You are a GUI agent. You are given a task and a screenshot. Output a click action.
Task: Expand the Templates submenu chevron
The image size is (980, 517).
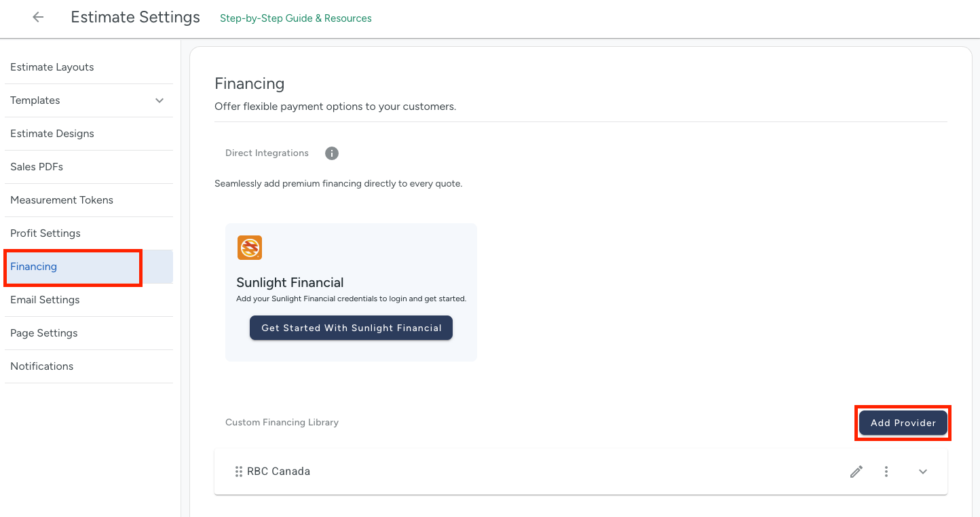(x=159, y=100)
